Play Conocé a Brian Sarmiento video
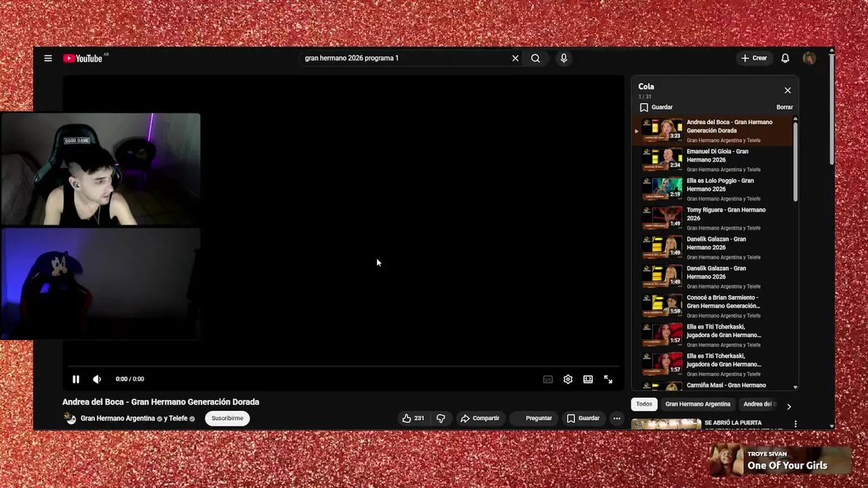The width and height of the screenshot is (868, 488). (x=712, y=306)
